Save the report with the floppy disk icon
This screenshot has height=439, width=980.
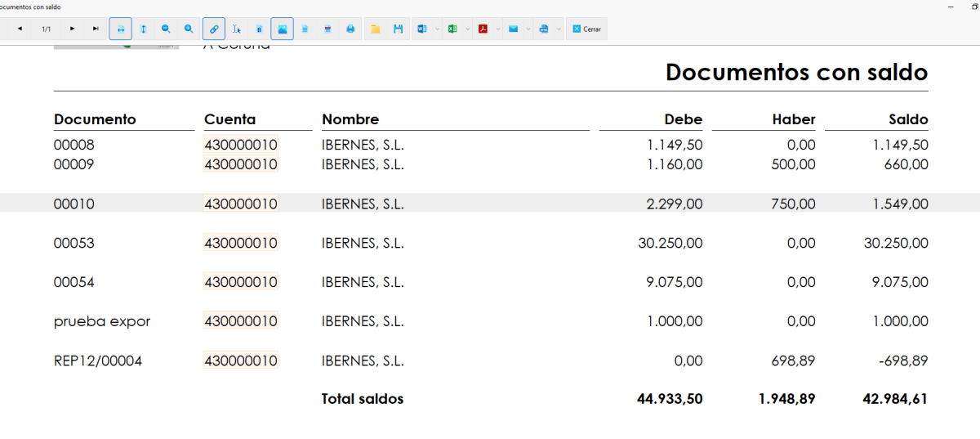click(x=399, y=29)
